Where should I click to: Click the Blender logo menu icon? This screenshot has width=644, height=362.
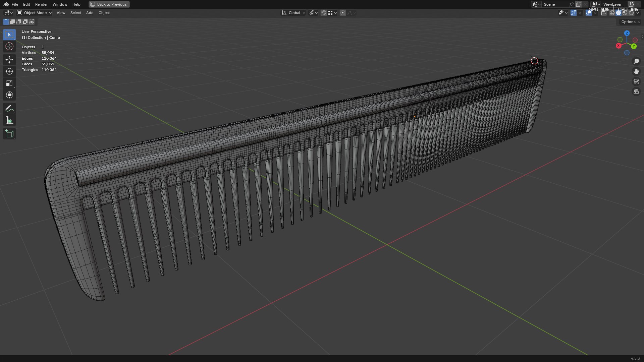click(x=6, y=4)
